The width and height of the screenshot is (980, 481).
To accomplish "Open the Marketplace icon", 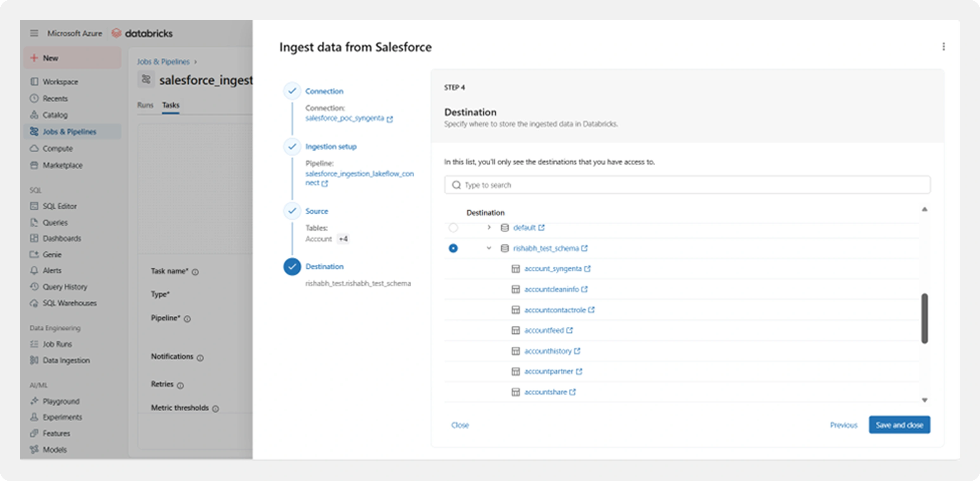I will point(34,165).
